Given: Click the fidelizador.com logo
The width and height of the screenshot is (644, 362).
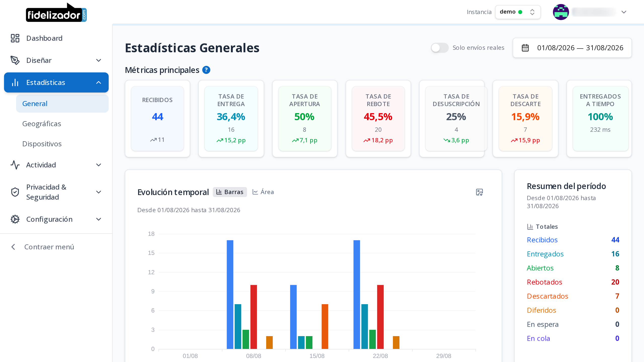Looking at the screenshot, I should pyautogui.click(x=56, y=13).
